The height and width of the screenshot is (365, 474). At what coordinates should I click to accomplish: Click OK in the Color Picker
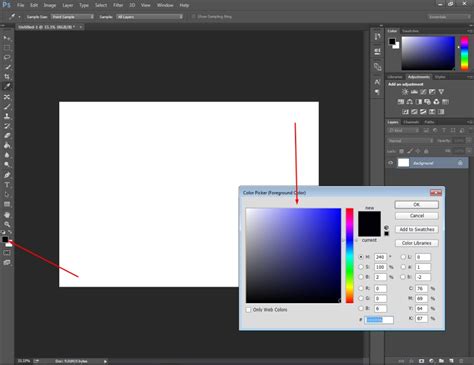[x=417, y=205]
